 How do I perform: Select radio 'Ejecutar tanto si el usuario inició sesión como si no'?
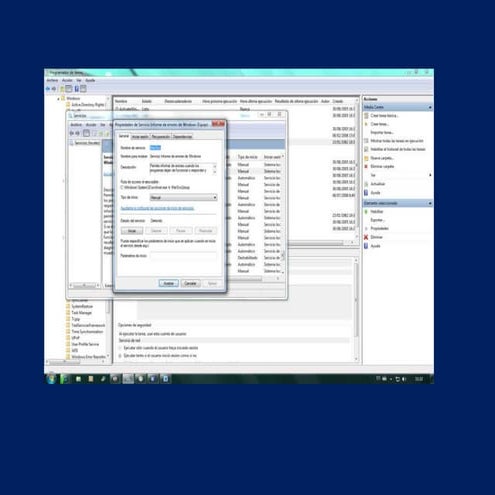tap(121, 356)
